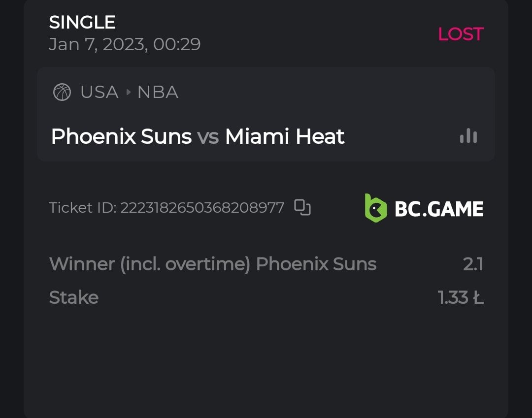Click the BC.GAME brand name text

[x=439, y=209]
